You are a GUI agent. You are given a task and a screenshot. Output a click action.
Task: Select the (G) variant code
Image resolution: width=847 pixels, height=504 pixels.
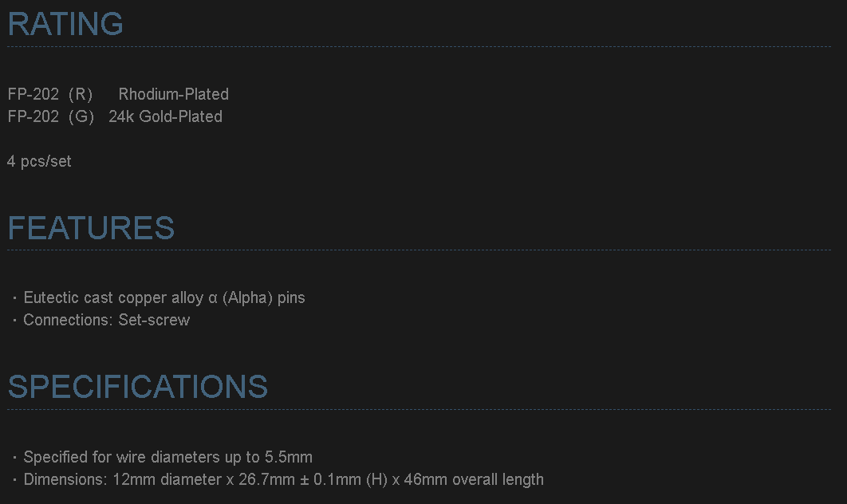click(x=81, y=116)
